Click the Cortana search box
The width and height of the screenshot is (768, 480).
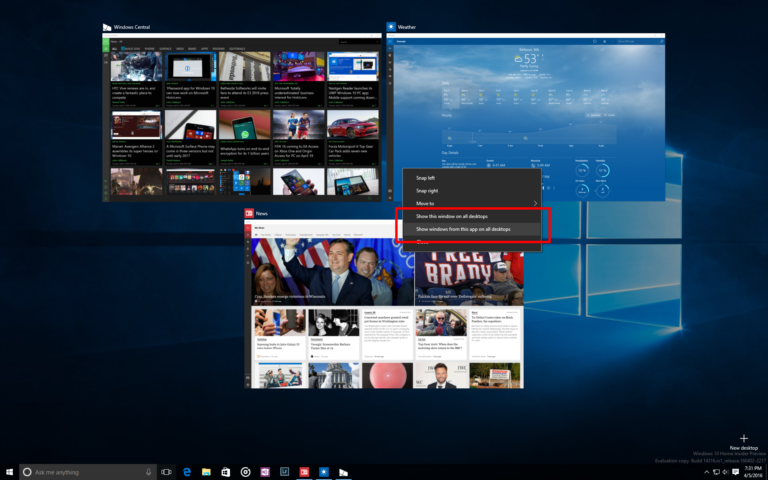(85, 471)
